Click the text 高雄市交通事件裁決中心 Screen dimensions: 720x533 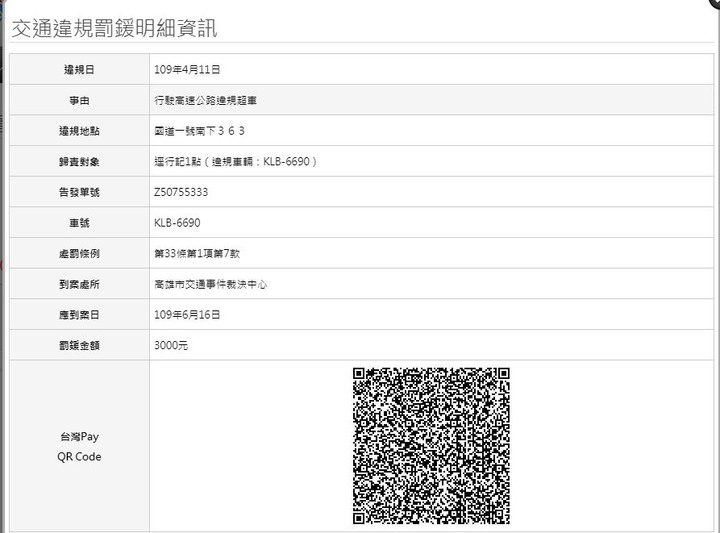tap(210, 284)
